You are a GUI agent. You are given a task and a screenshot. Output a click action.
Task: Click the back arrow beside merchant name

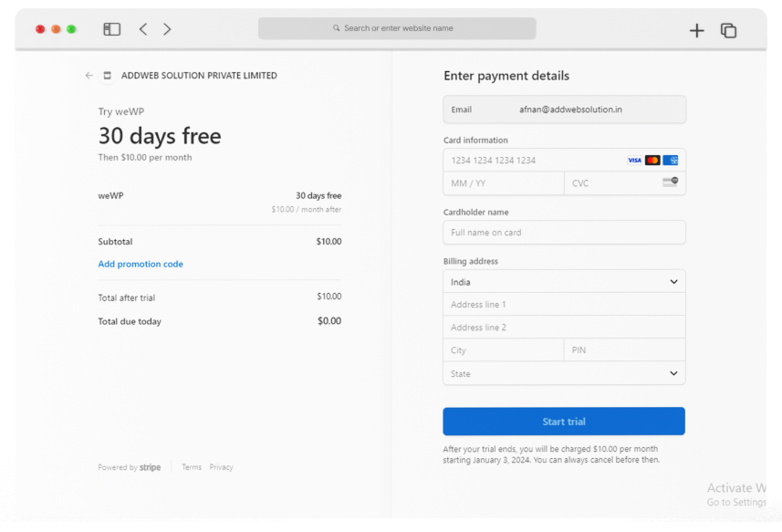coord(89,76)
